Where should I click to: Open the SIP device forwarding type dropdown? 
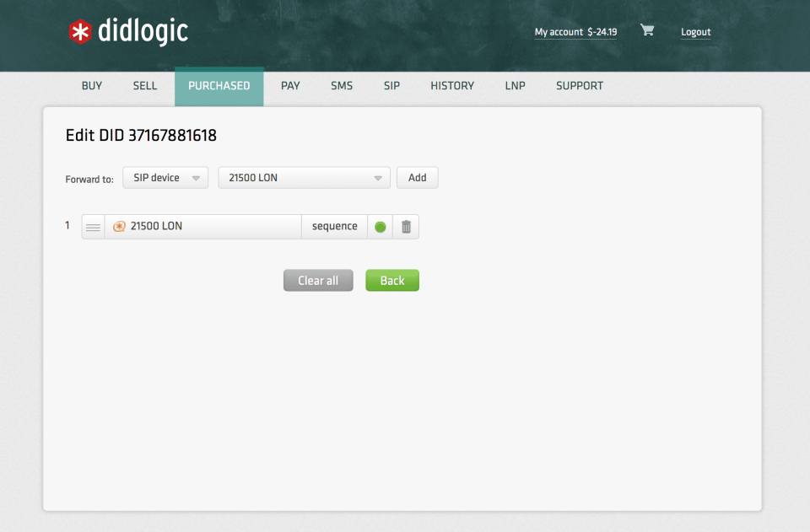(165, 177)
